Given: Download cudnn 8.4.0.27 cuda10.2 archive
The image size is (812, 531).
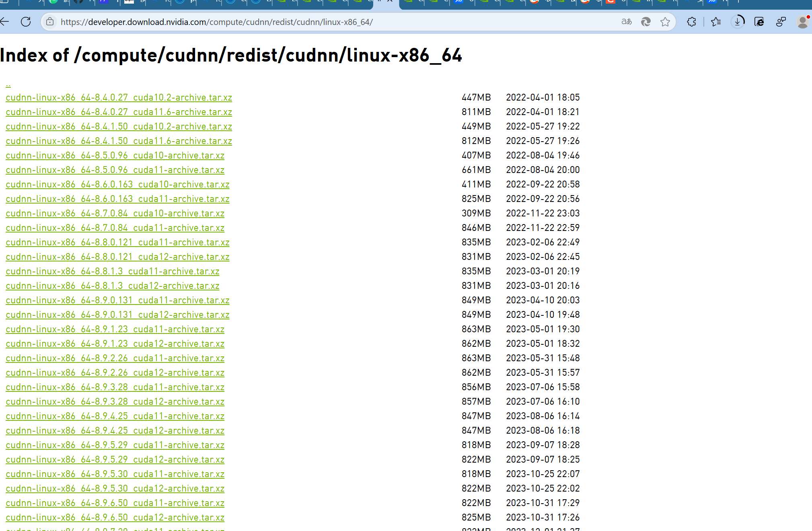Looking at the screenshot, I should click(119, 97).
